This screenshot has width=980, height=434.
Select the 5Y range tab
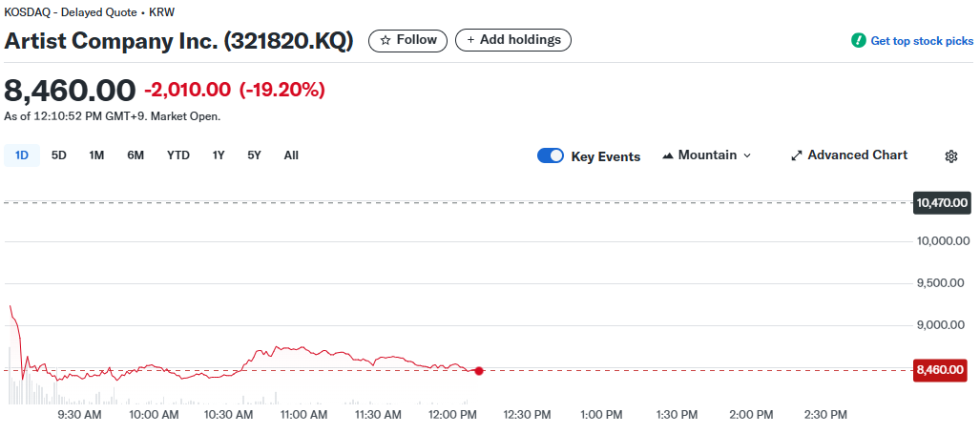[x=254, y=155]
